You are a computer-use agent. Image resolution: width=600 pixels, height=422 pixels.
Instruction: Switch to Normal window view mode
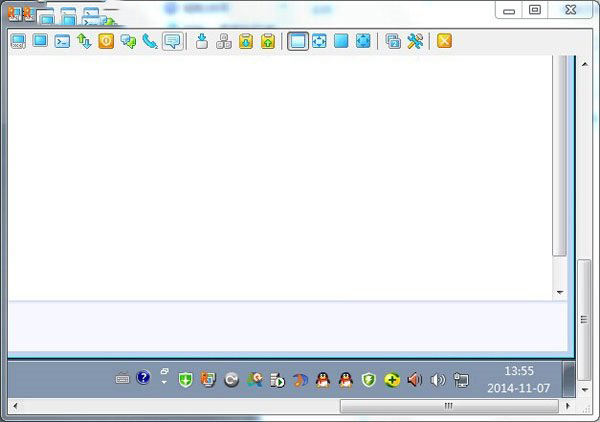point(297,41)
